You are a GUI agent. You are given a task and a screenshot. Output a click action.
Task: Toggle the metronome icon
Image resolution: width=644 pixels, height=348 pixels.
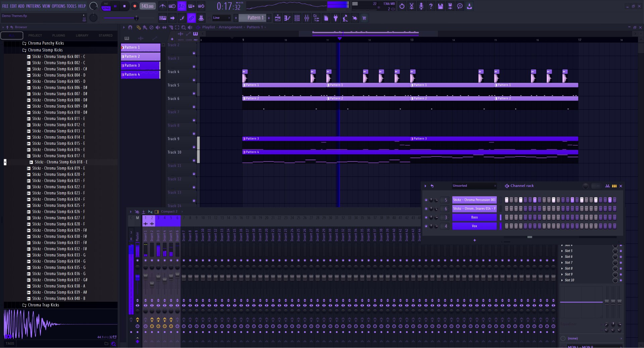coord(163,6)
